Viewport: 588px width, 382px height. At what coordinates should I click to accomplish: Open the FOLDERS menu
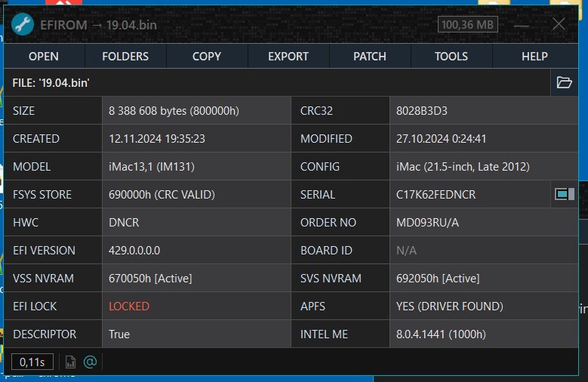(125, 57)
